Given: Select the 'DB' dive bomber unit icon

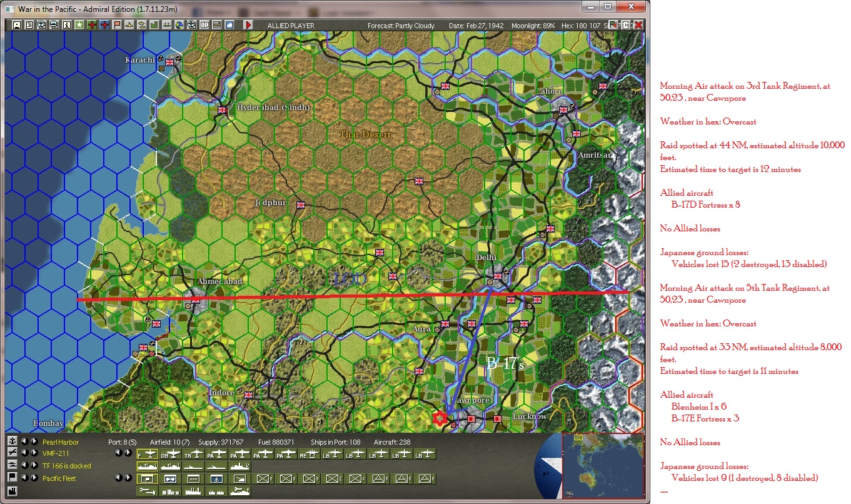Looking at the screenshot, I should pyautogui.click(x=171, y=454).
